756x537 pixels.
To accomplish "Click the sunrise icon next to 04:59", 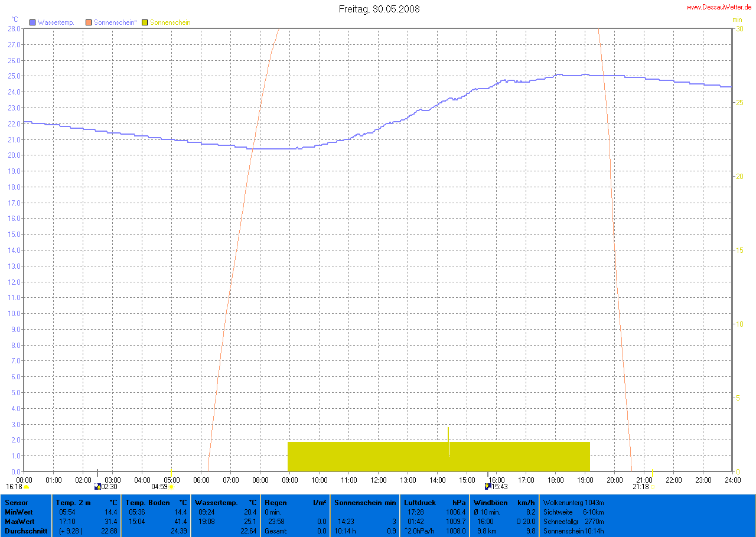I will click(x=171, y=487).
